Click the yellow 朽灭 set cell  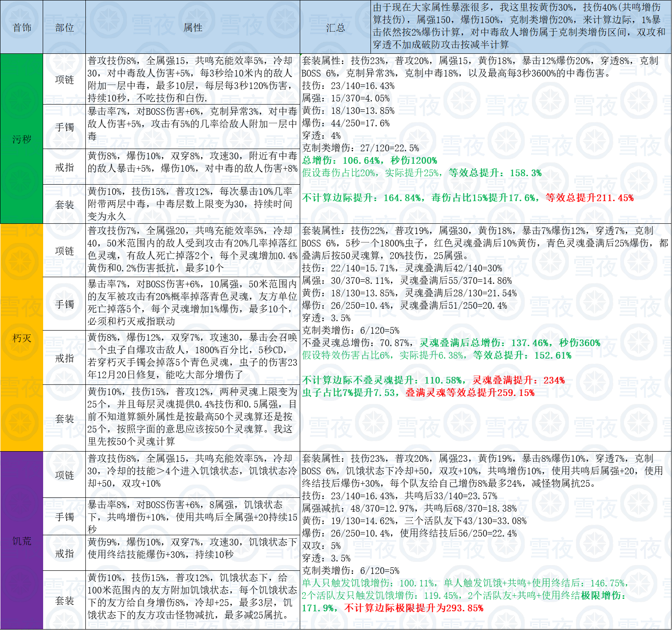tap(21, 338)
